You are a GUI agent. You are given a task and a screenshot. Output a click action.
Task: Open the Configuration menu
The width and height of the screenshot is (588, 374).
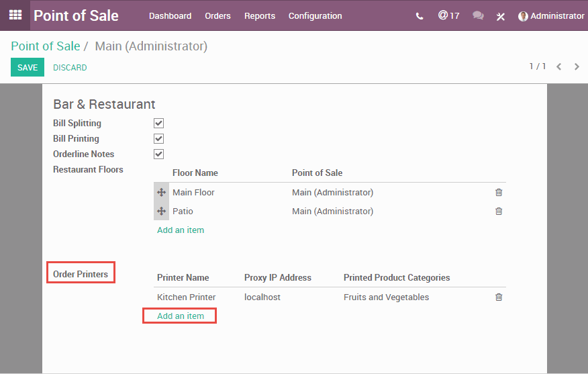(315, 16)
